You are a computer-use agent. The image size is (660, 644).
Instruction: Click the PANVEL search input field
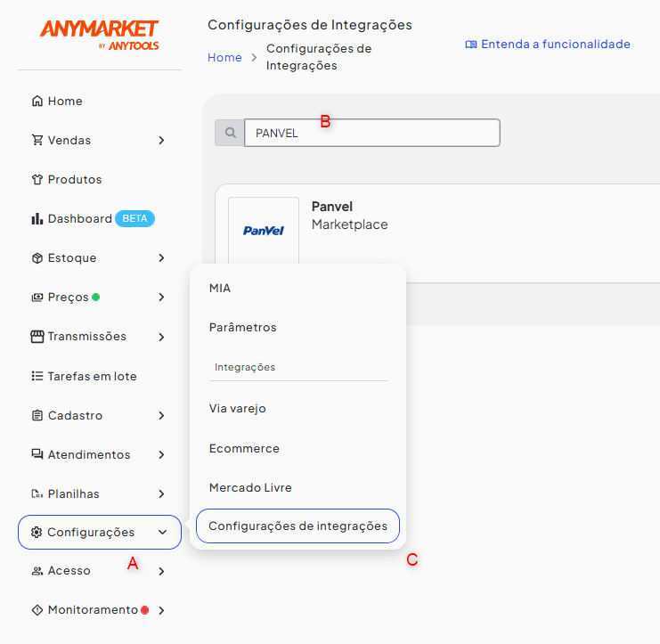coord(371,133)
